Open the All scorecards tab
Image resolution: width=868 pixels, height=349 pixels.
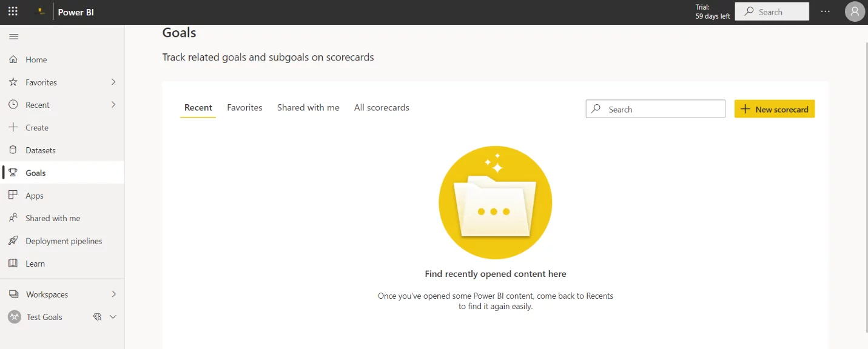click(382, 107)
